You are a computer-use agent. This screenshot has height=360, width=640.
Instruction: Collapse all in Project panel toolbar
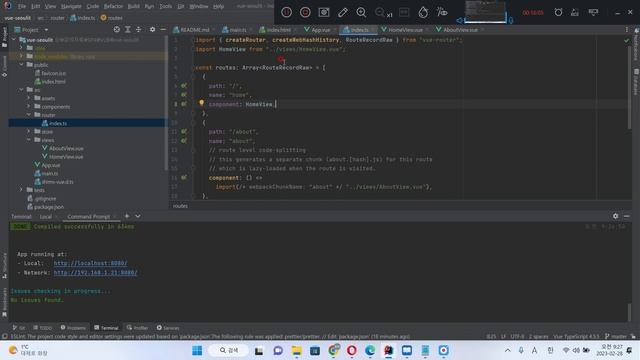pos(139,29)
